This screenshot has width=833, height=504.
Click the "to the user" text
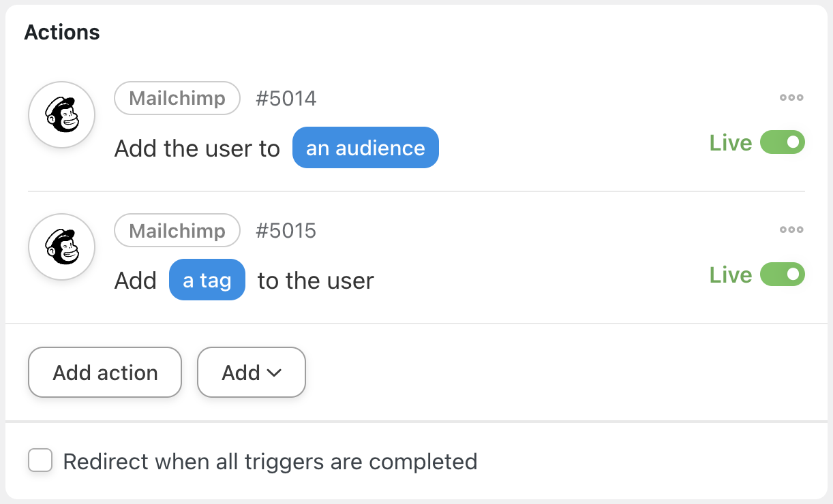pos(316,281)
